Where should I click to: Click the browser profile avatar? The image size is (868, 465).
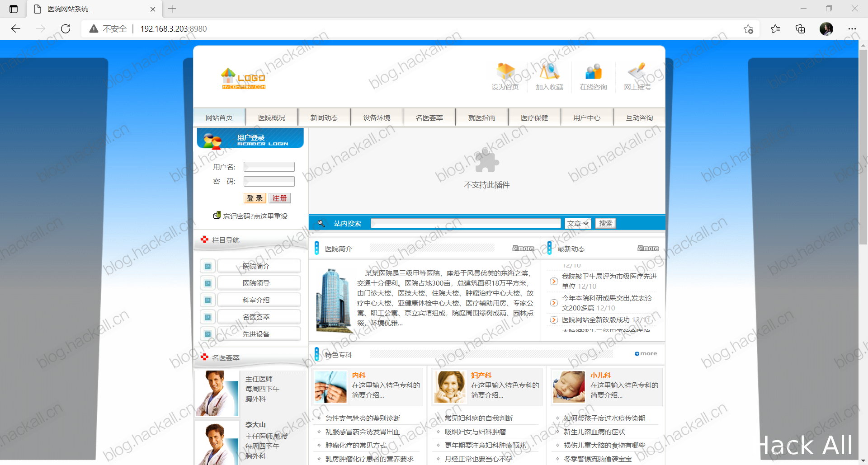(826, 29)
